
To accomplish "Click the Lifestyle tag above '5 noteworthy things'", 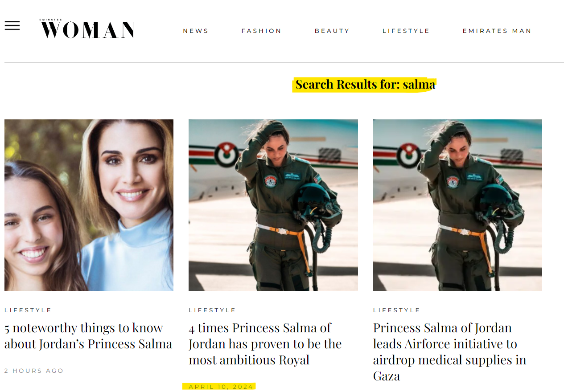I will 28,310.
